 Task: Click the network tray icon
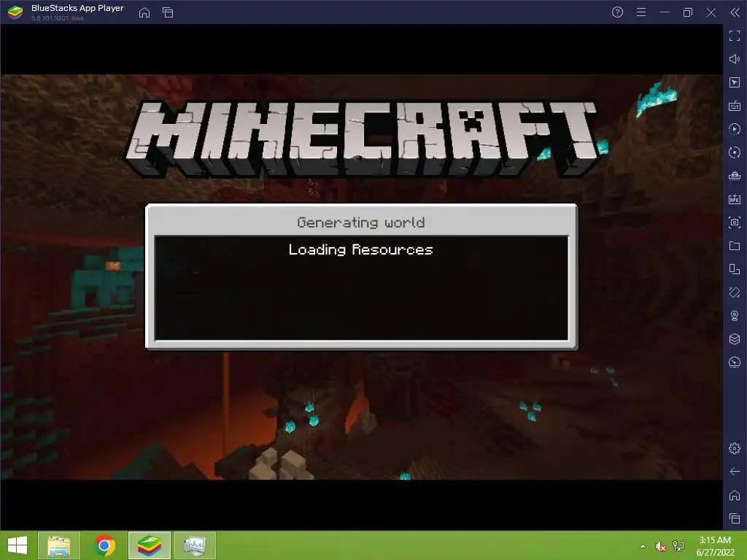tap(678, 546)
